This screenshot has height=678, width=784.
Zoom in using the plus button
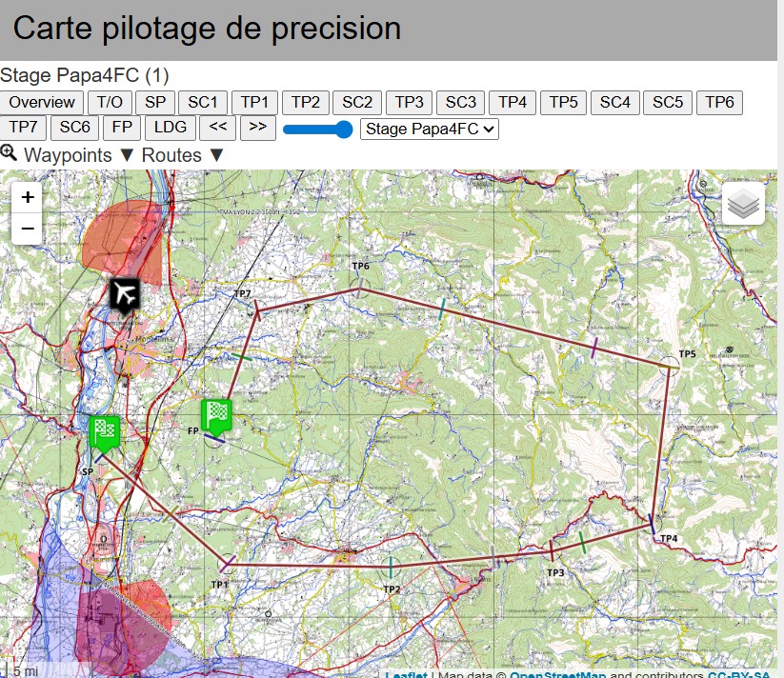28,197
